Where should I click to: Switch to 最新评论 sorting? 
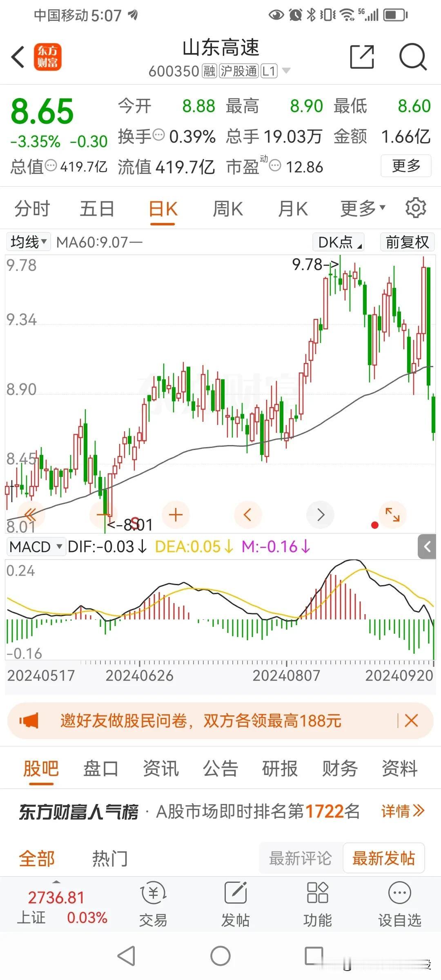pos(300,857)
